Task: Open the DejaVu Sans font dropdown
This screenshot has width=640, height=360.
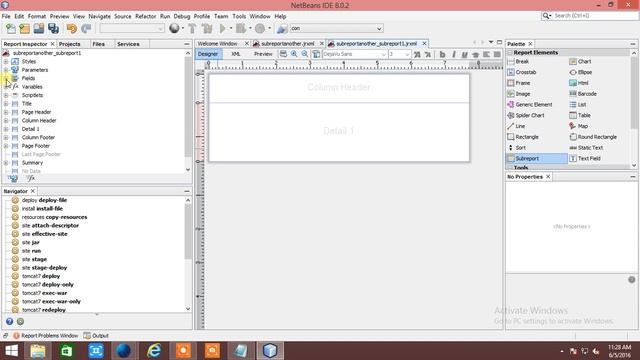Action: click(383, 54)
